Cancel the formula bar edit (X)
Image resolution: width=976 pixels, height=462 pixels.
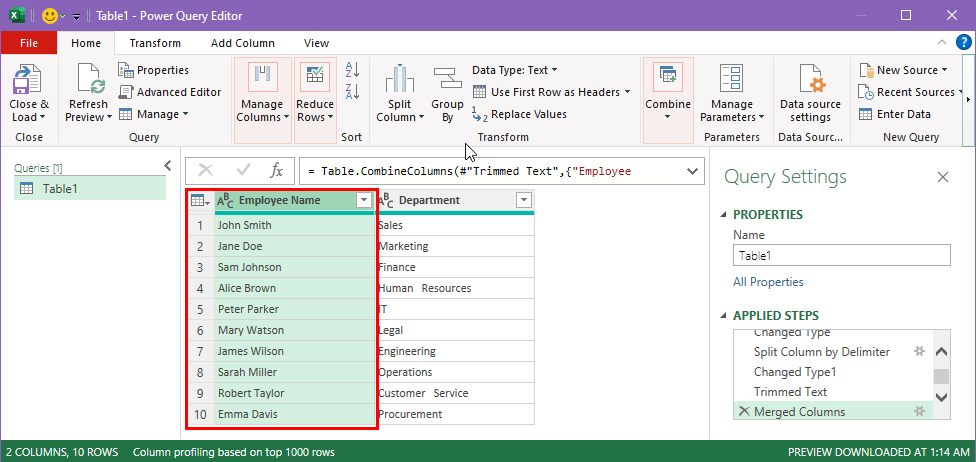click(205, 171)
